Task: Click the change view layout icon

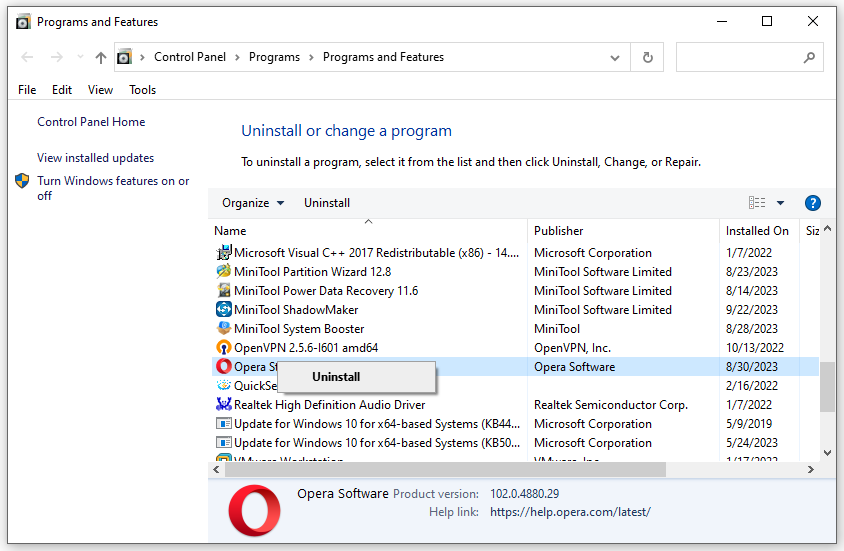Action: click(x=757, y=202)
